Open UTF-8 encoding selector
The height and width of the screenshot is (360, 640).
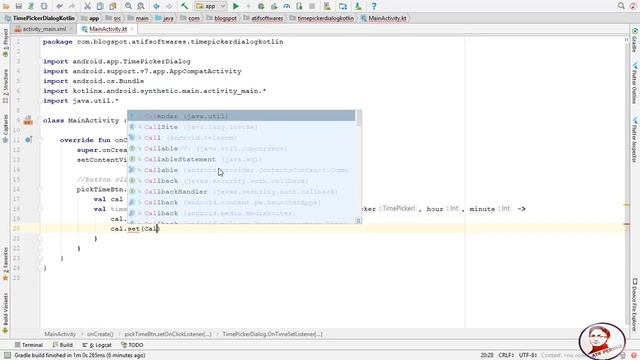(527, 355)
